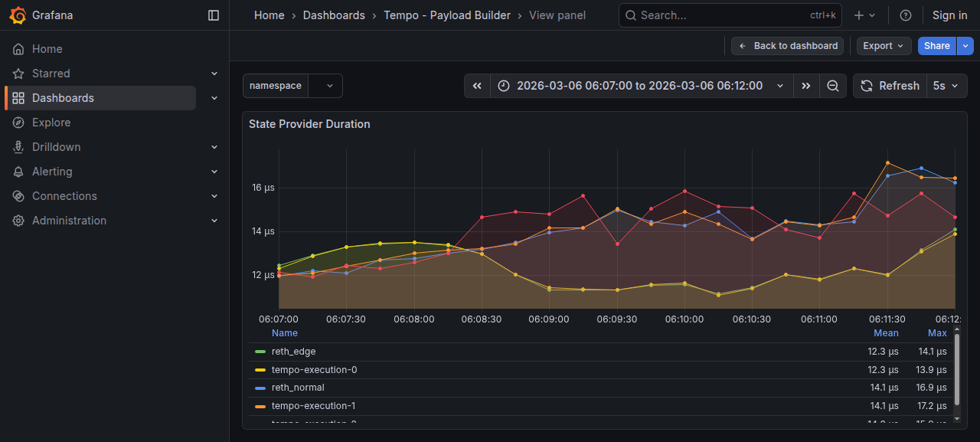The image size is (980, 442).
Task: Open Drilldown in the sidebar
Action: (x=56, y=147)
